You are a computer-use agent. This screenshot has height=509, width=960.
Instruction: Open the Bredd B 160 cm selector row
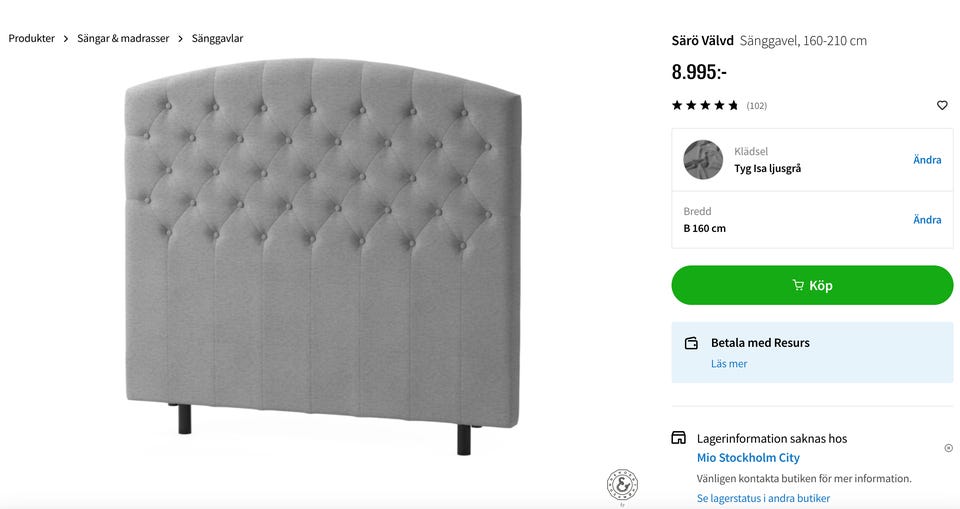tap(780, 220)
